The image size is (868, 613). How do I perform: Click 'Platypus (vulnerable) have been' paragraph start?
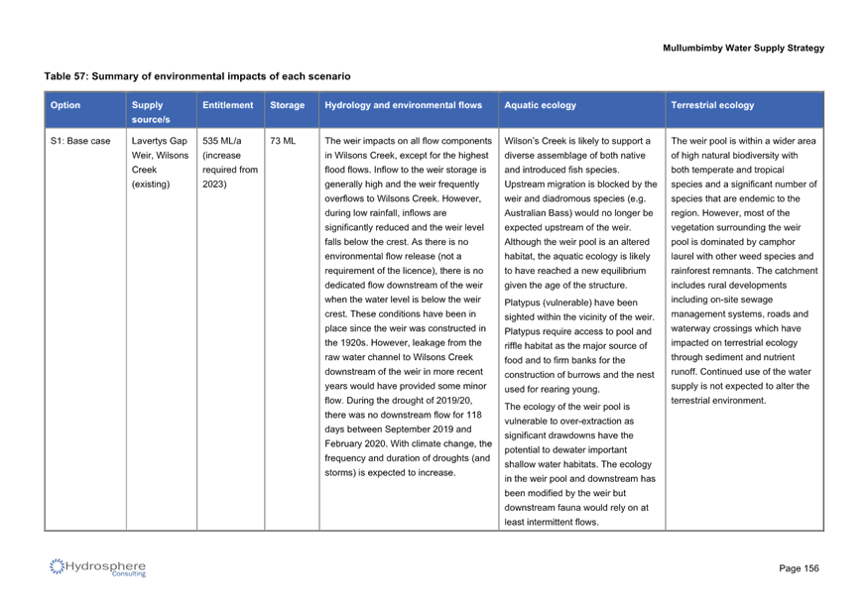pos(570,303)
